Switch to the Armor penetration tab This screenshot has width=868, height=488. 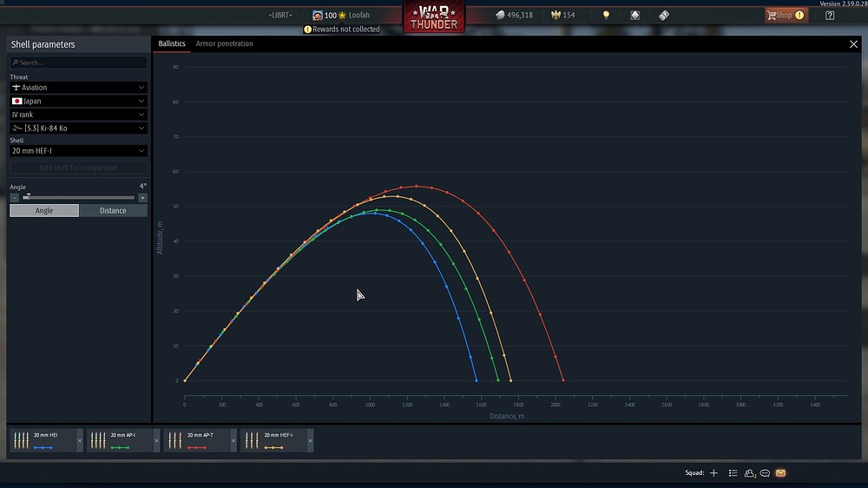pos(224,43)
